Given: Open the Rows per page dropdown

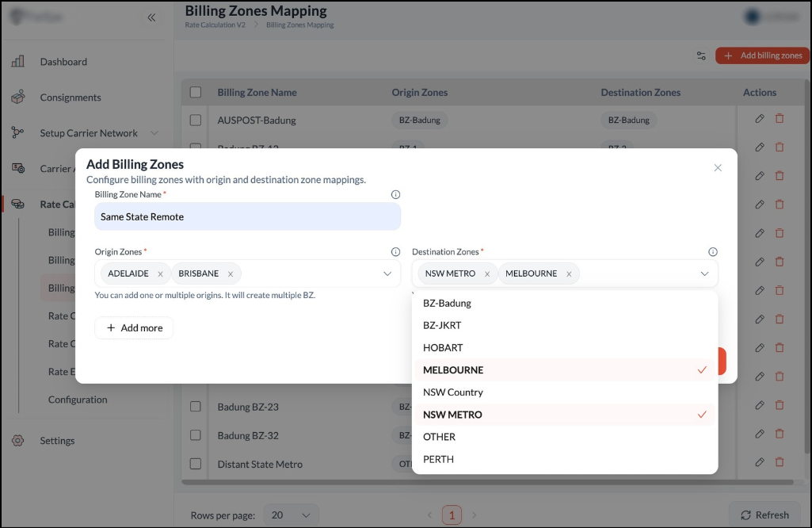Looking at the screenshot, I should click(x=291, y=515).
